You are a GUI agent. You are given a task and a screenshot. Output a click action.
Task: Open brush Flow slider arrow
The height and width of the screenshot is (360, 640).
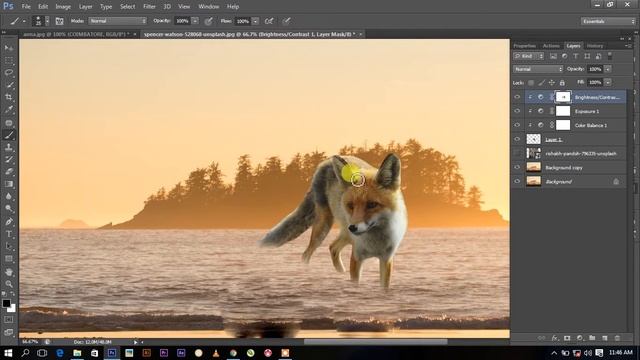pyautogui.click(x=255, y=21)
